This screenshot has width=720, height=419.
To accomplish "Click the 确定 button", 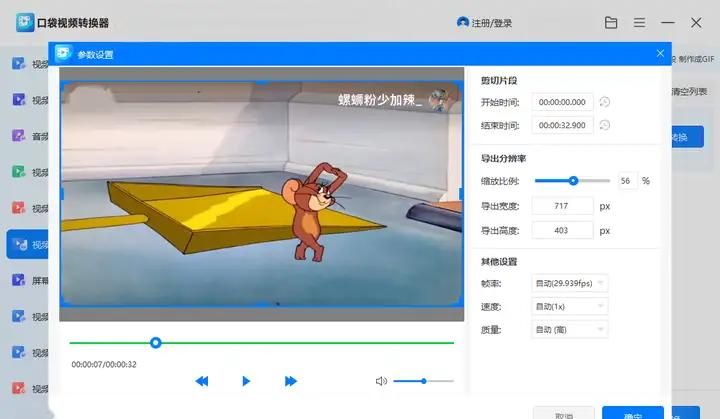I will click(x=633, y=413).
